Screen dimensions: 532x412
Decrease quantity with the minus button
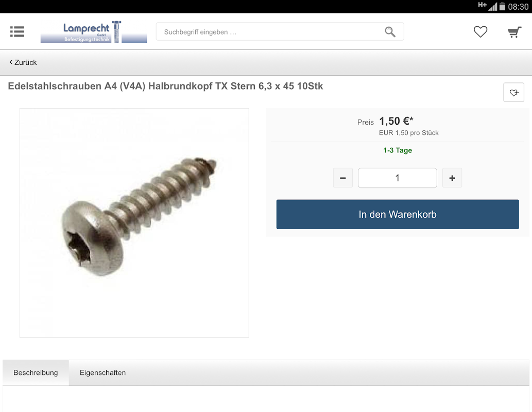(x=342, y=178)
